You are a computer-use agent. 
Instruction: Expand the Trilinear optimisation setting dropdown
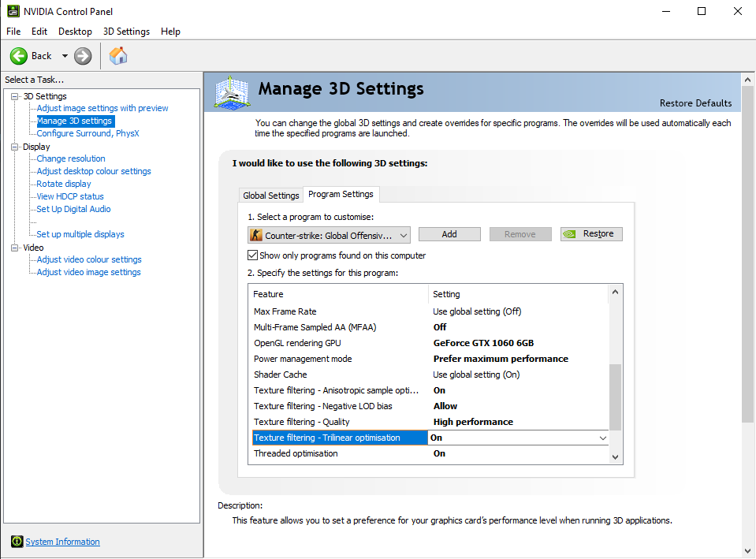tap(603, 438)
